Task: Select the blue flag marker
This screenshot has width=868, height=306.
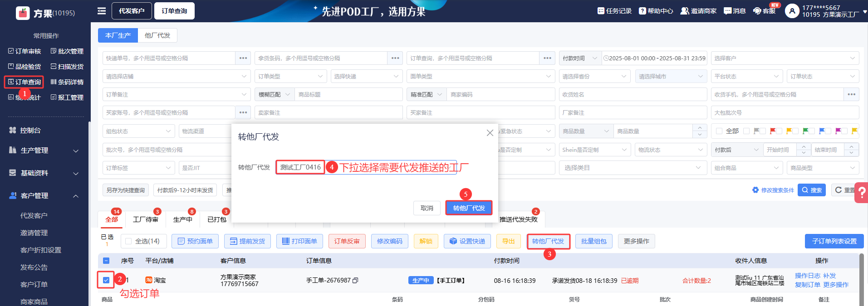Action: tap(822, 131)
